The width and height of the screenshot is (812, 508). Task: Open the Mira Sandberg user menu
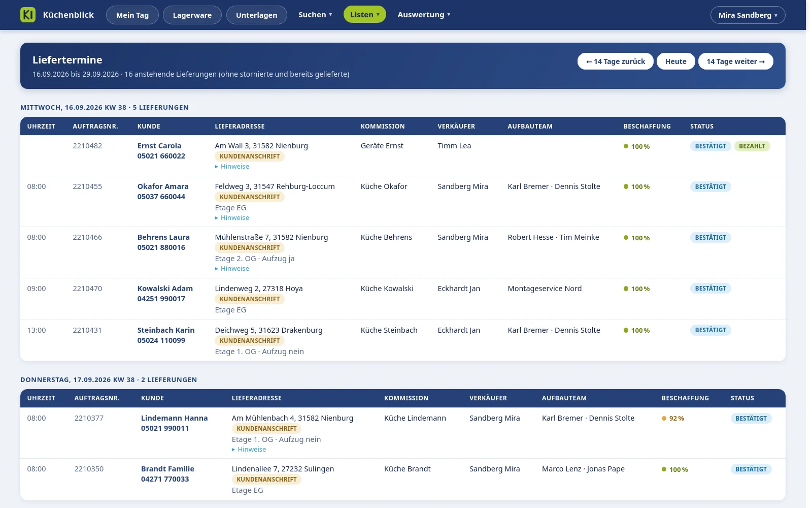pos(748,15)
